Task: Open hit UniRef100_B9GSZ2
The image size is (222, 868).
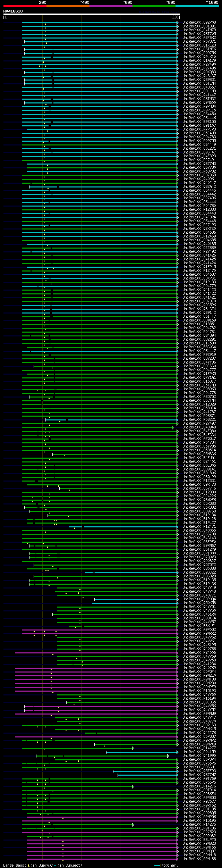Action: [x=199, y=572]
